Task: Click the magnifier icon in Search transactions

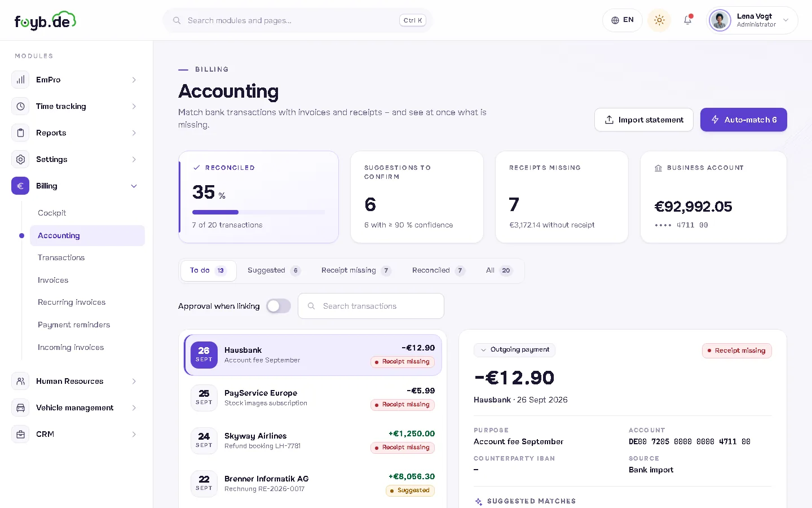Action: click(x=311, y=306)
